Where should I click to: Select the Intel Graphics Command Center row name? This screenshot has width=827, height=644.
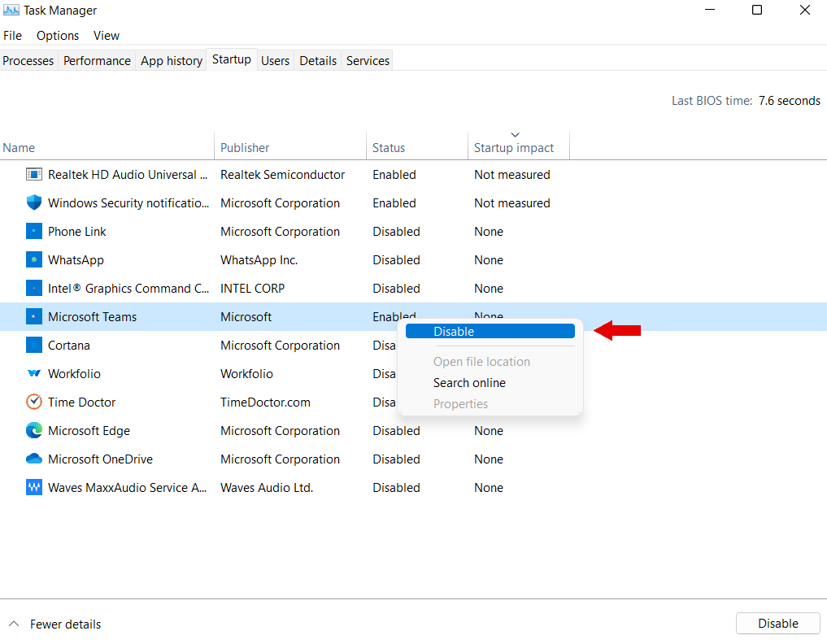128,289
